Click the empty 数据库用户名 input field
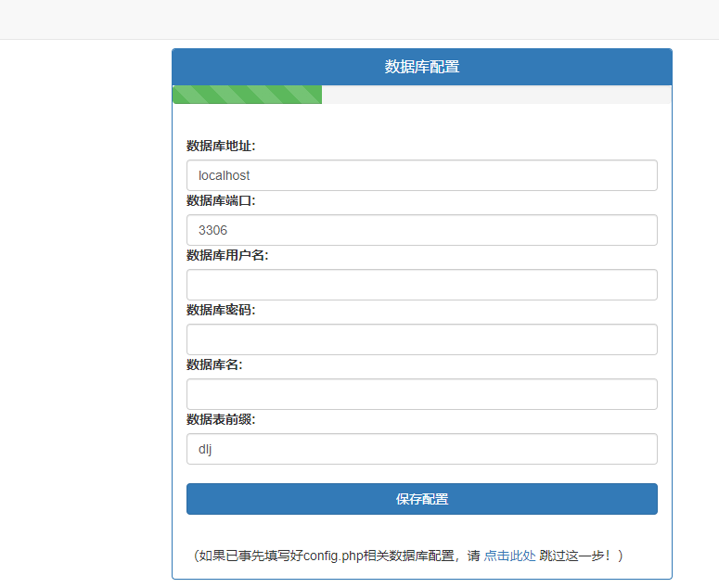This screenshot has height=588, width=719. click(x=422, y=285)
